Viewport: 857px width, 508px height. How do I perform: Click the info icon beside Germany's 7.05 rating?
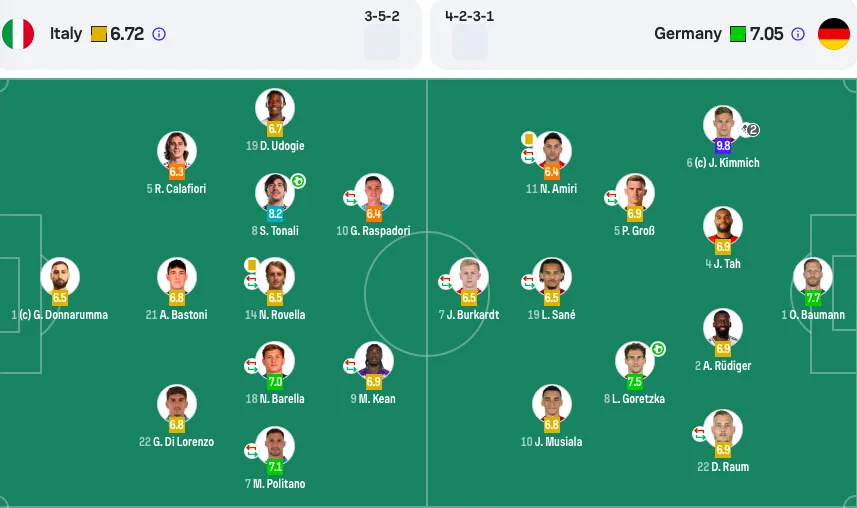(798, 34)
